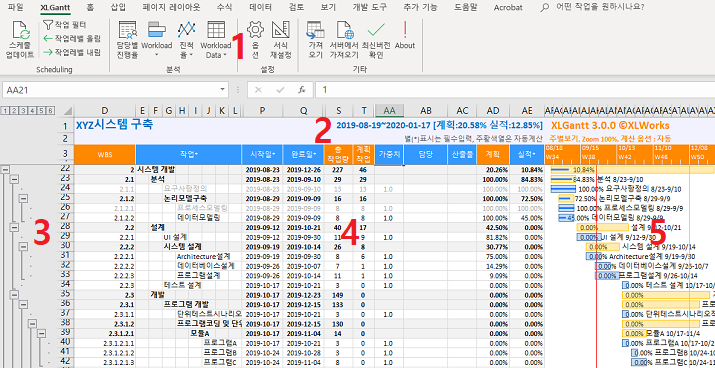This screenshot has height=368, width=715.
Task: Click the 'XYZ시스템 구축' title cell
Action: [114, 125]
